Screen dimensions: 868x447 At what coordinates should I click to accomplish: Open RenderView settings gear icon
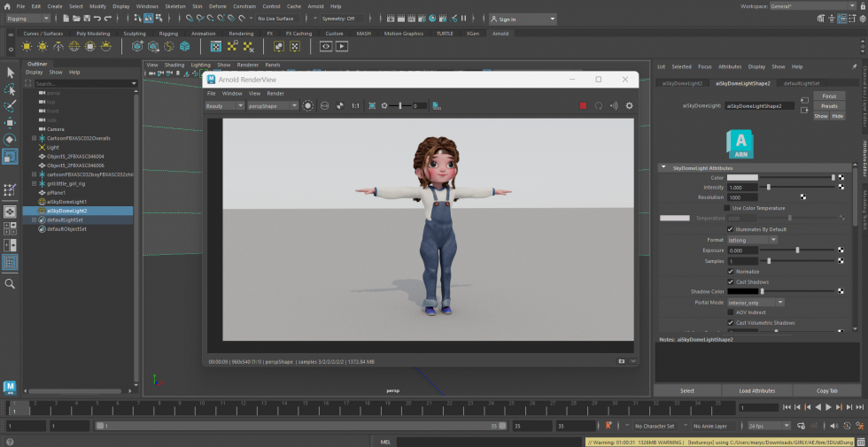629,105
